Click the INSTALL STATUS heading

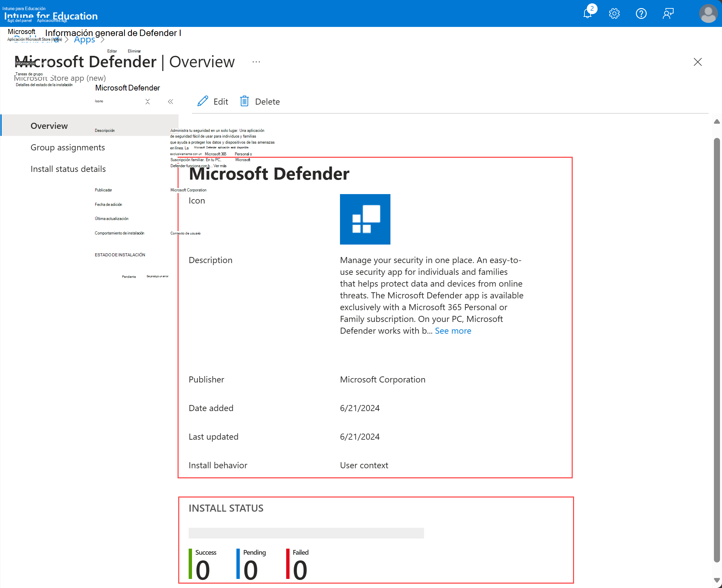[x=226, y=508]
